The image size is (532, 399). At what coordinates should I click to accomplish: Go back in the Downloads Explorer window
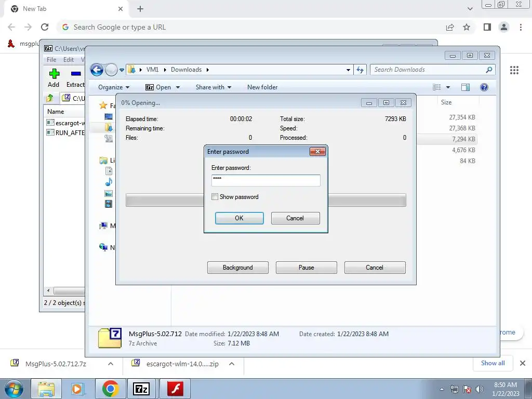click(97, 70)
